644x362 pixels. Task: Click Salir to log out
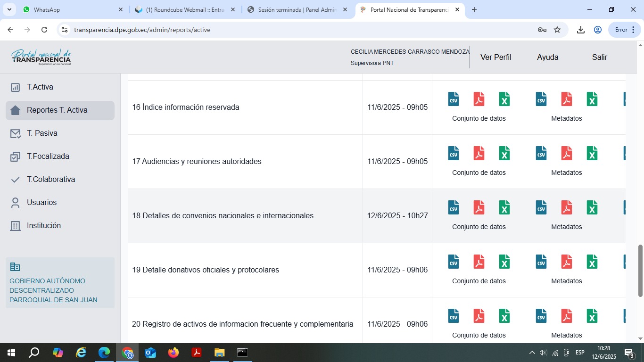[x=599, y=58]
